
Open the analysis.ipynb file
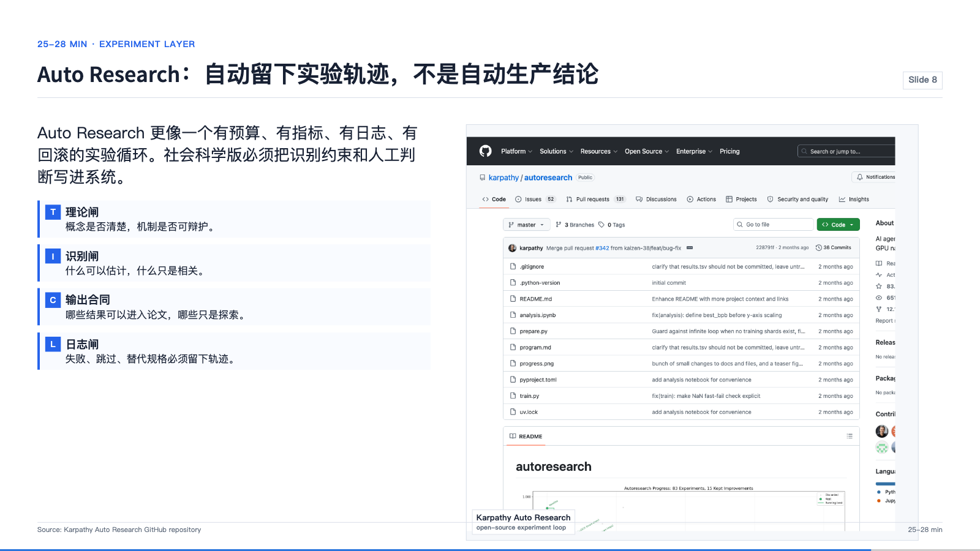[x=538, y=315]
